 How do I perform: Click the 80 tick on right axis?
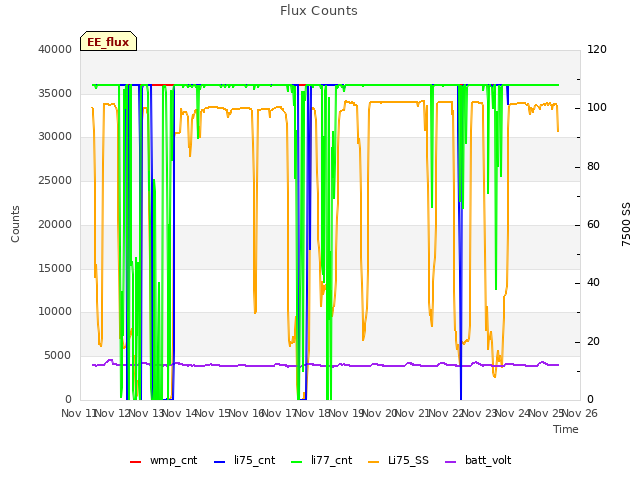coord(593,167)
